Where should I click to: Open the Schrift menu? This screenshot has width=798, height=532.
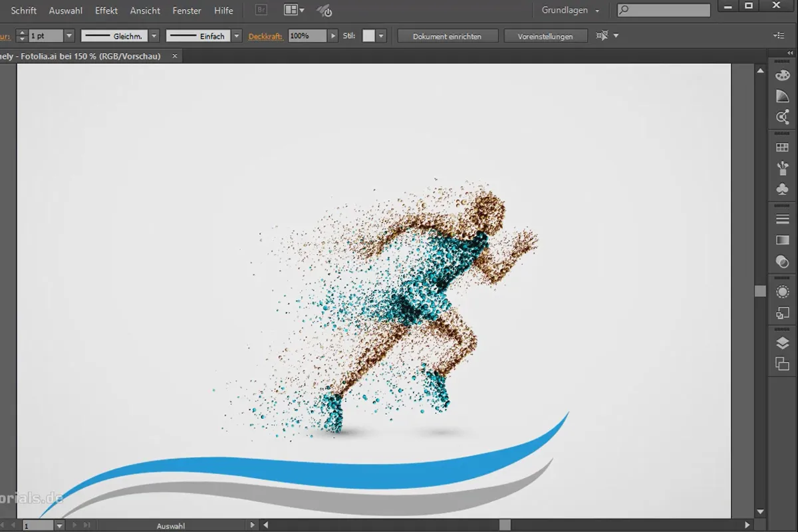(x=24, y=11)
